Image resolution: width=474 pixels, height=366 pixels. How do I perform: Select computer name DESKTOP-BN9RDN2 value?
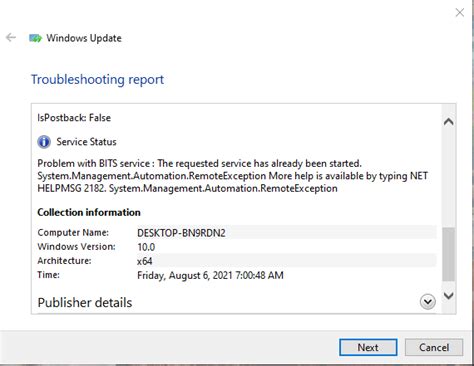pyautogui.click(x=181, y=233)
